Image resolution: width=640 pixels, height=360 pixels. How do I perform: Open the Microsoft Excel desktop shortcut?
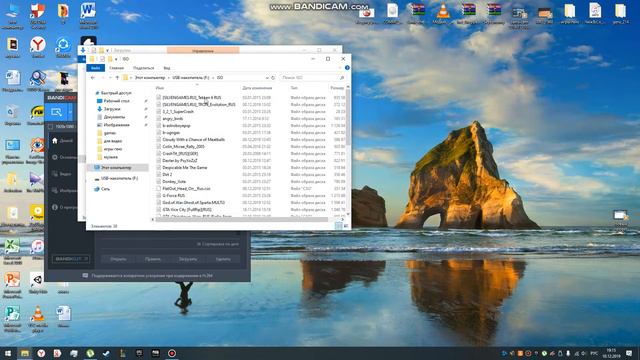[12, 251]
